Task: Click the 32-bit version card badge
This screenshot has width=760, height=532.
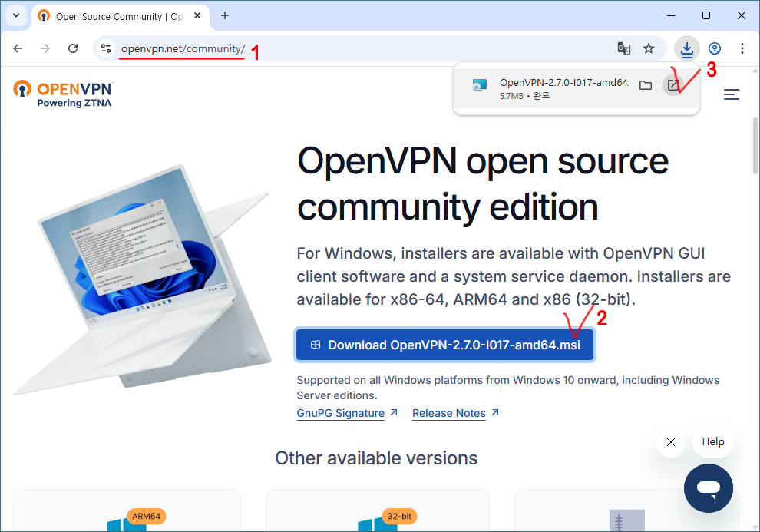Action: pos(399,517)
